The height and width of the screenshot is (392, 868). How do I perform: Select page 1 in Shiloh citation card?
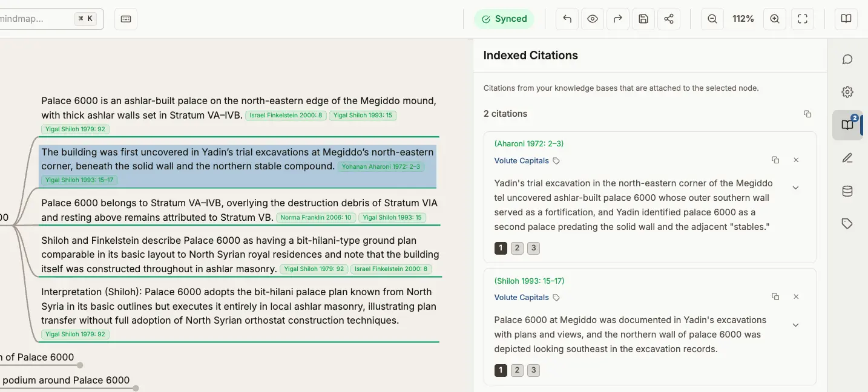pyautogui.click(x=501, y=370)
